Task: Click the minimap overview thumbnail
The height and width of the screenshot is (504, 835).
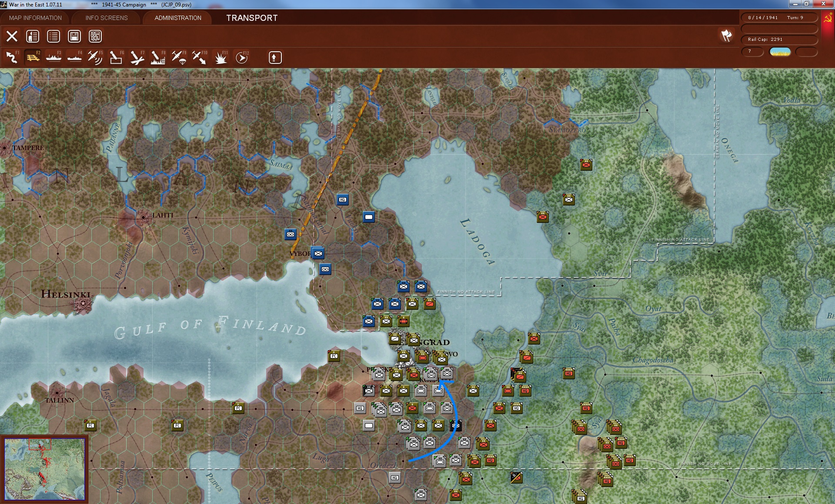Action: coord(44,469)
